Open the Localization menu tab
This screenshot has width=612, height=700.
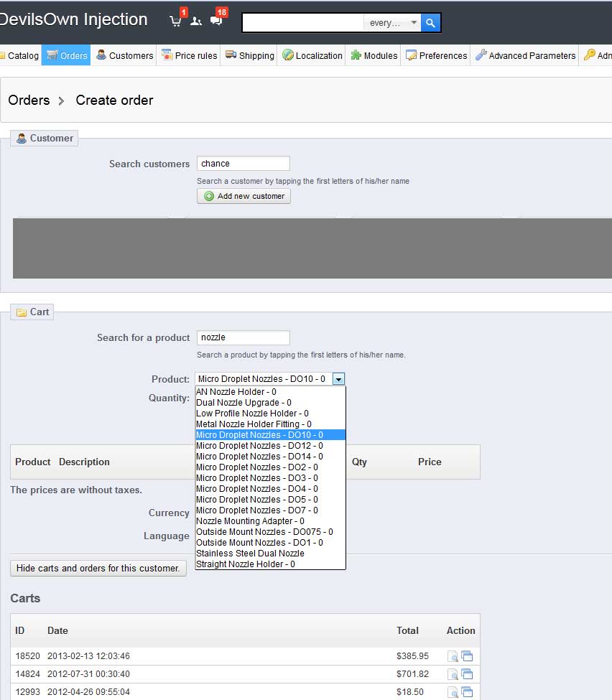(x=312, y=55)
